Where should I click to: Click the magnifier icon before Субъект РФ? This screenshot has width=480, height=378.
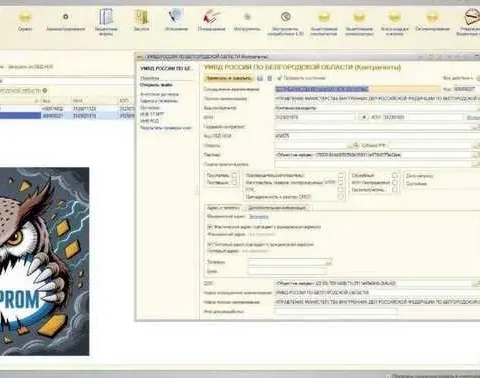pyautogui.click(x=355, y=145)
